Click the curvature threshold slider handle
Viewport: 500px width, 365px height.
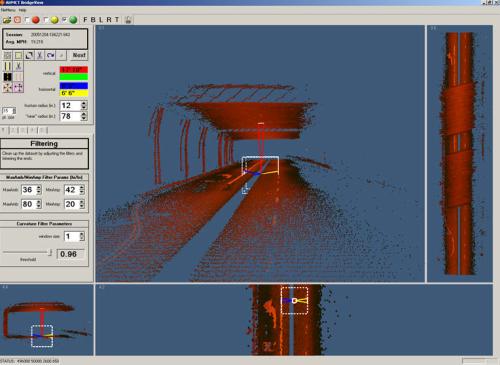[50, 253]
